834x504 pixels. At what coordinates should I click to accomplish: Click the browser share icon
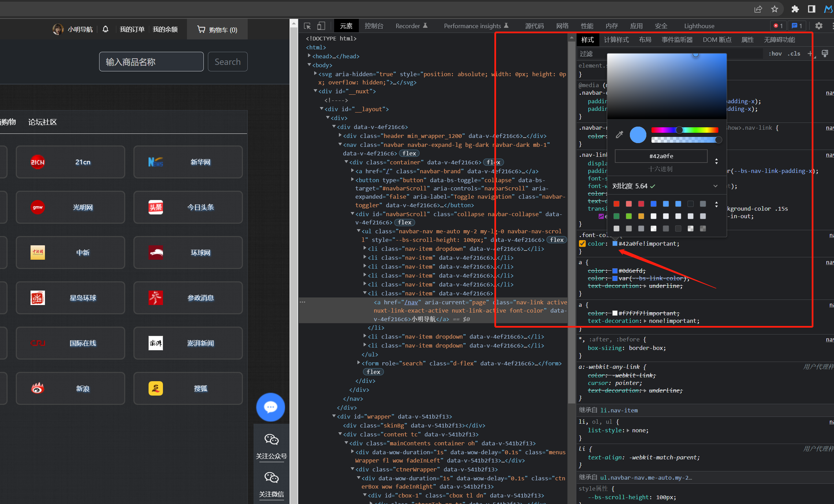758,9
